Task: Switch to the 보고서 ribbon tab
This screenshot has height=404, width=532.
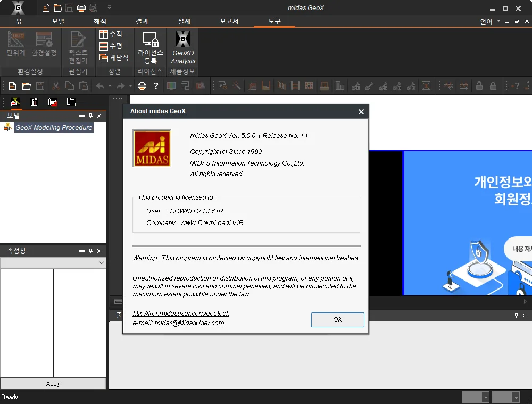Action: (x=229, y=21)
